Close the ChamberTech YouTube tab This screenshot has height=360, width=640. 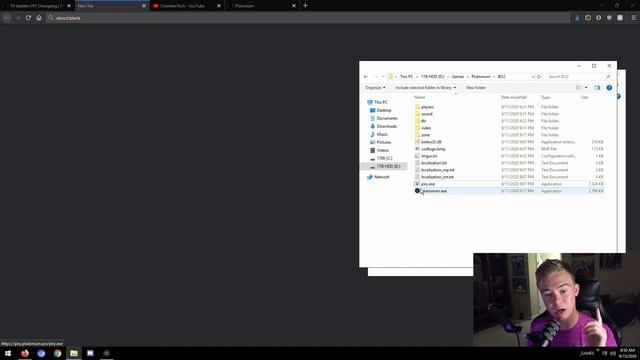pos(219,6)
